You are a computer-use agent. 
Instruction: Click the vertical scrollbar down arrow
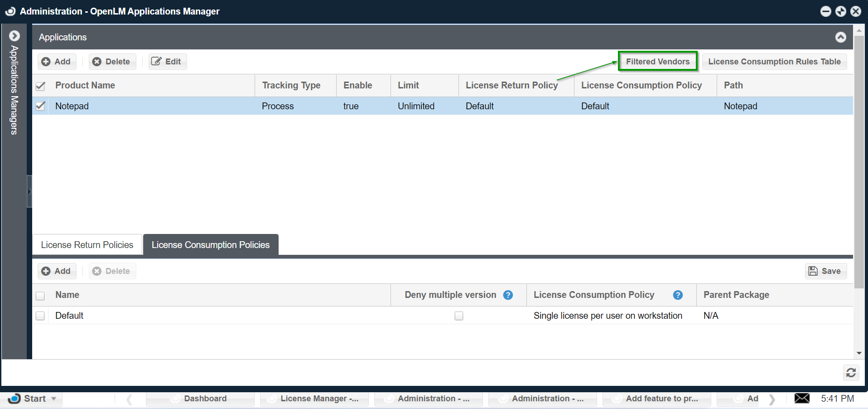tap(859, 353)
